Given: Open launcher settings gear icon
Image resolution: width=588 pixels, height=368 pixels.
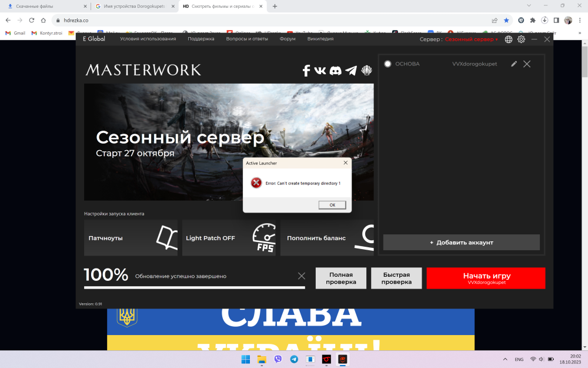Looking at the screenshot, I should [x=521, y=39].
